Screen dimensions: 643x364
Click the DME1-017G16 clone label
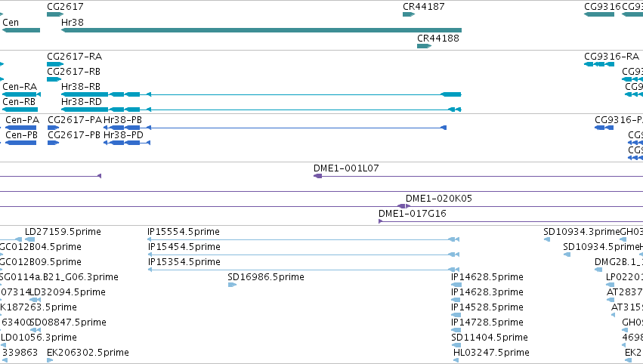pyautogui.click(x=412, y=214)
